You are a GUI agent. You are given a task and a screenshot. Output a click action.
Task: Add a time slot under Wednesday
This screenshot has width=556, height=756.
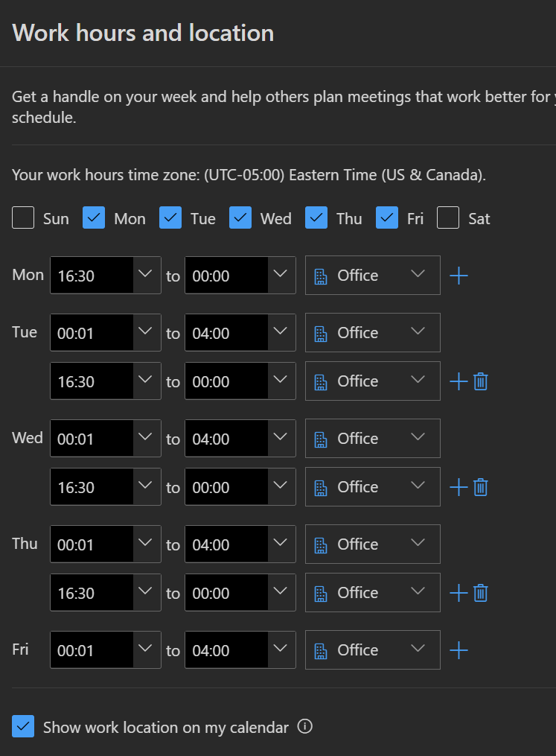pyautogui.click(x=458, y=487)
